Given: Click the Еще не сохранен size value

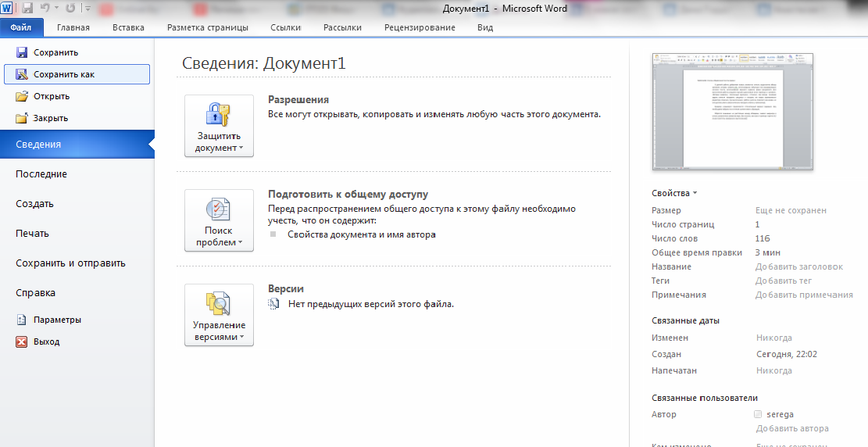Looking at the screenshot, I should click(791, 210).
